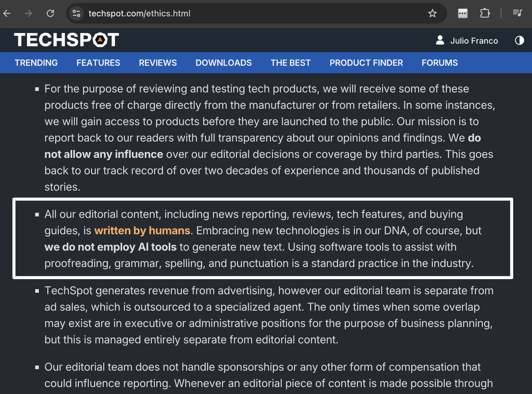Click the browser forward arrow

(28, 13)
